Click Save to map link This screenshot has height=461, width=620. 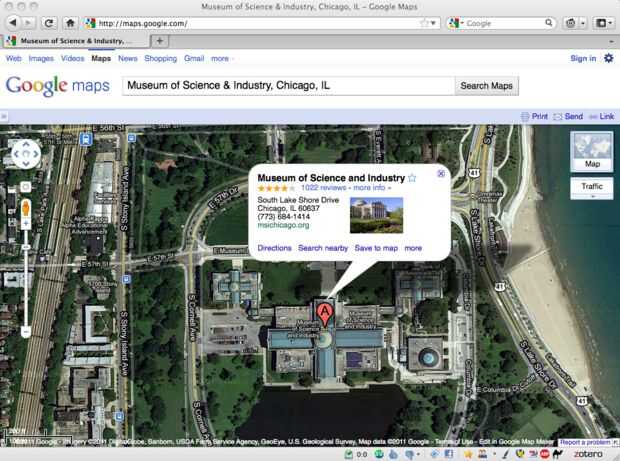376,248
